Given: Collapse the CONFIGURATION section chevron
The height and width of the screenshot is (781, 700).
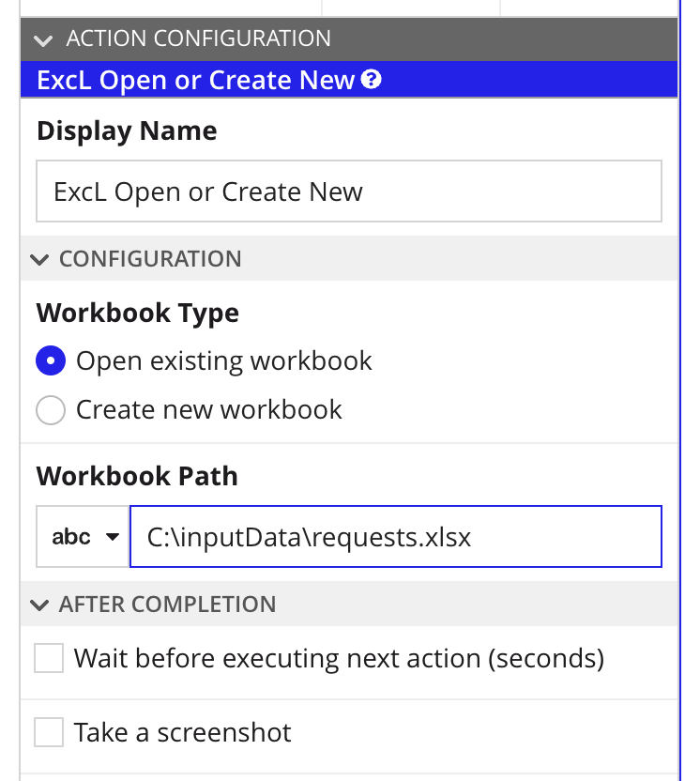Looking at the screenshot, I should [39, 259].
